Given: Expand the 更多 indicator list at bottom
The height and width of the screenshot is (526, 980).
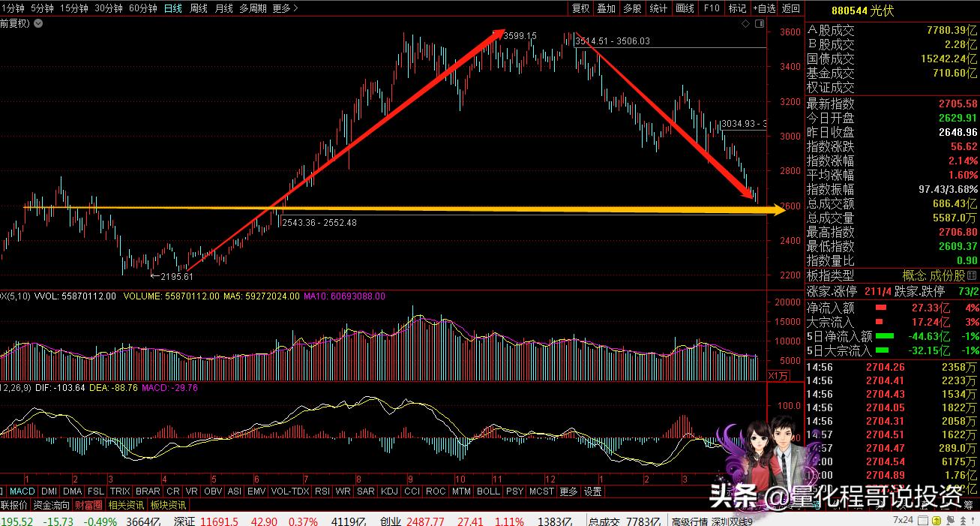Looking at the screenshot, I should coord(567,491).
